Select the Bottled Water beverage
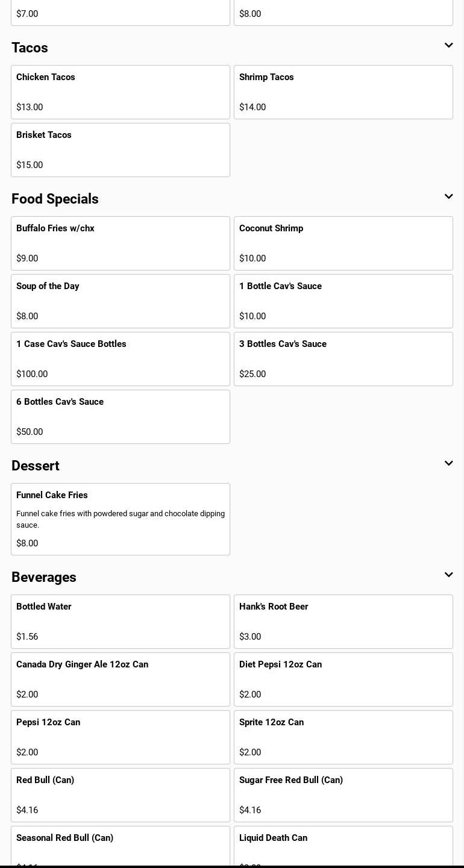Viewport: 464px width, 868px height. tap(121, 622)
